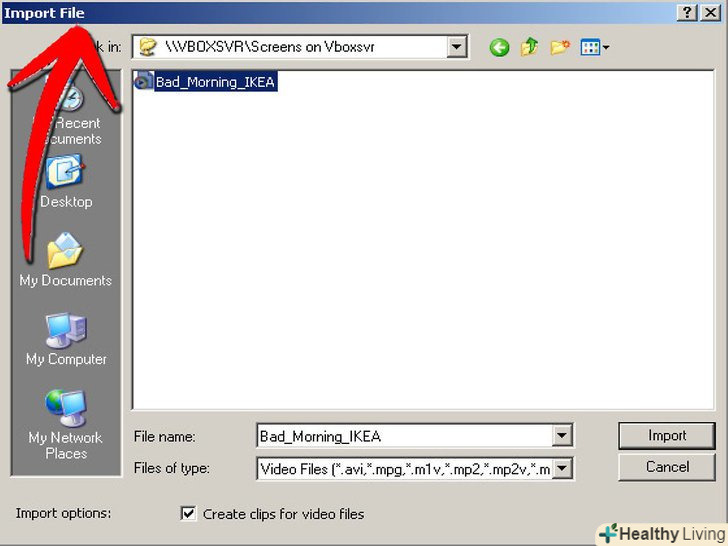728x546 pixels.
Task: Expand the File name dropdown arrow
Action: [x=562, y=436]
